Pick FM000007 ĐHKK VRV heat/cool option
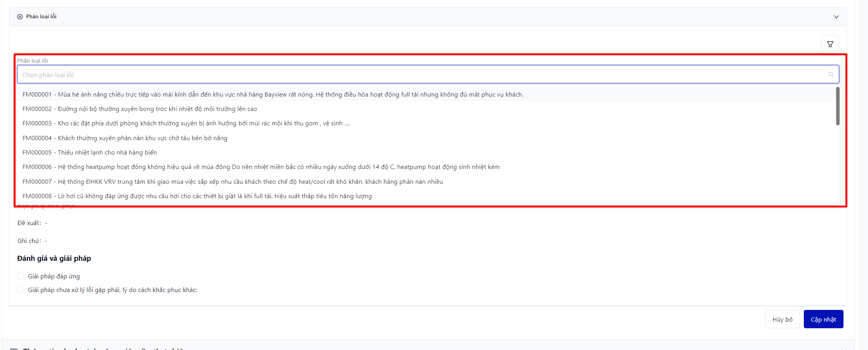This screenshot has height=350, width=868. [x=233, y=182]
